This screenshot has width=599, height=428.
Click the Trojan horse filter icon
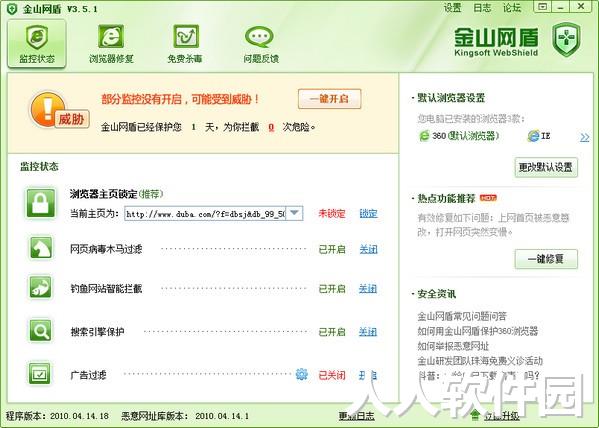(40, 248)
